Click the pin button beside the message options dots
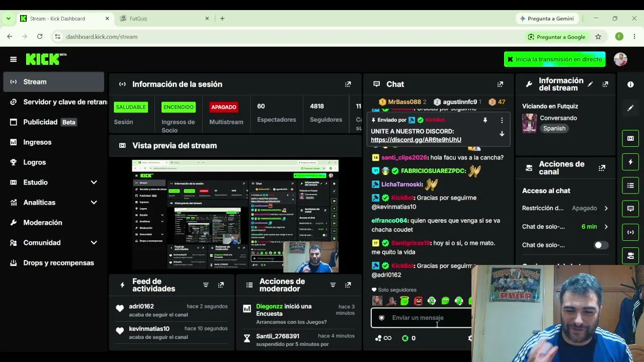Image resolution: width=644 pixels, height=362 pixels. click(x=485, y=121)
